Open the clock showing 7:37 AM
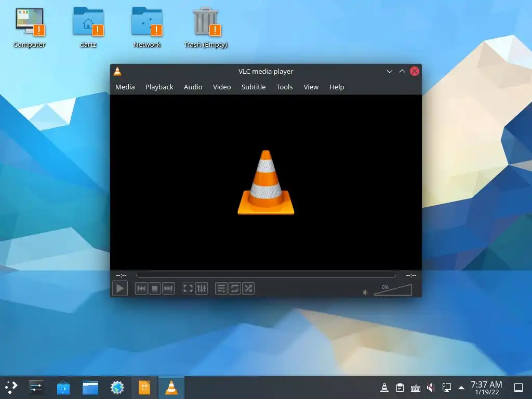Image resolution: width=532 pixels, height=399 pixels. 486,388
